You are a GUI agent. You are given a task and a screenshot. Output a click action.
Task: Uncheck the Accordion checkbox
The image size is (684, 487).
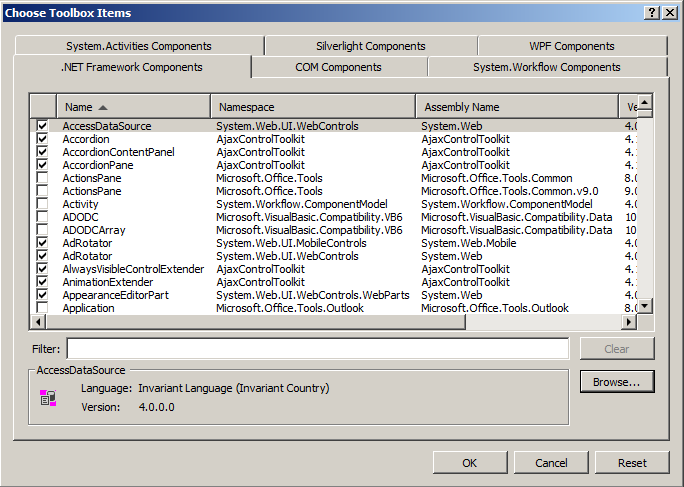[x=42, y=139]
